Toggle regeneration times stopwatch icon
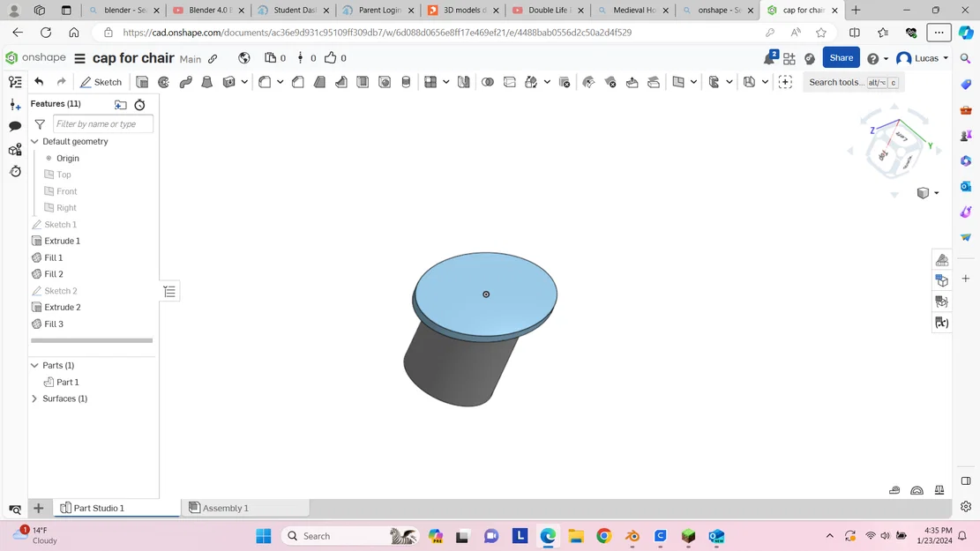 [139, 104]
